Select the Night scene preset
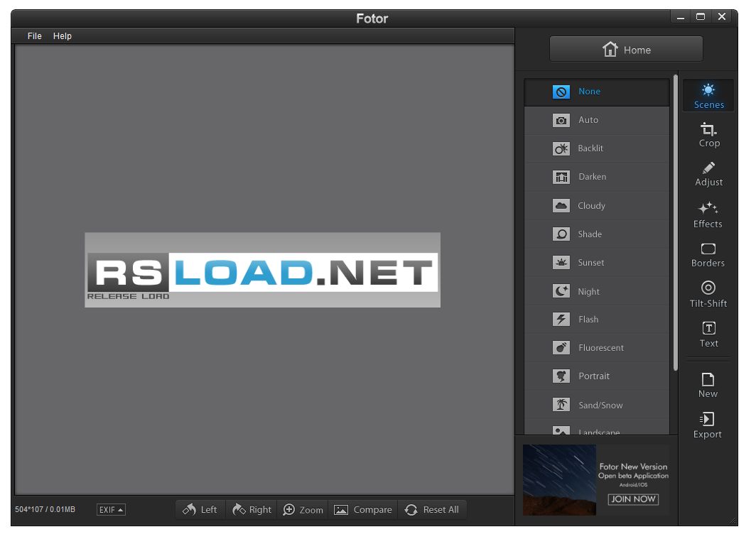Screen dimensions: 756x544 597,291
